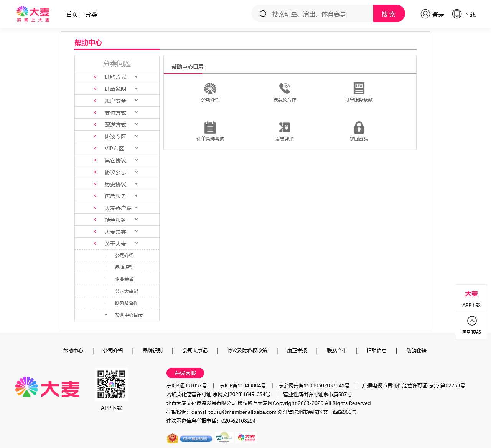Open 联系合作 footer link
The width and height of the screenshot is (491, 448).
(x=337, y=350)
